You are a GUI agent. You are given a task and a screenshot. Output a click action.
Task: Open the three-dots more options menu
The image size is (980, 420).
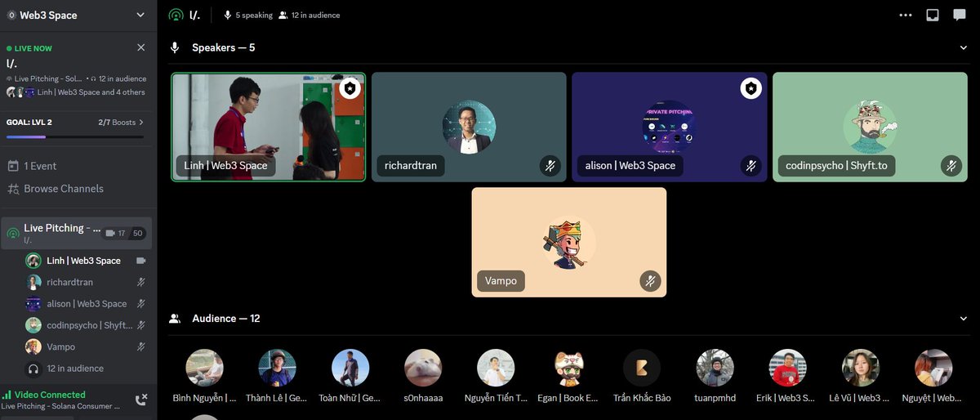906,15
